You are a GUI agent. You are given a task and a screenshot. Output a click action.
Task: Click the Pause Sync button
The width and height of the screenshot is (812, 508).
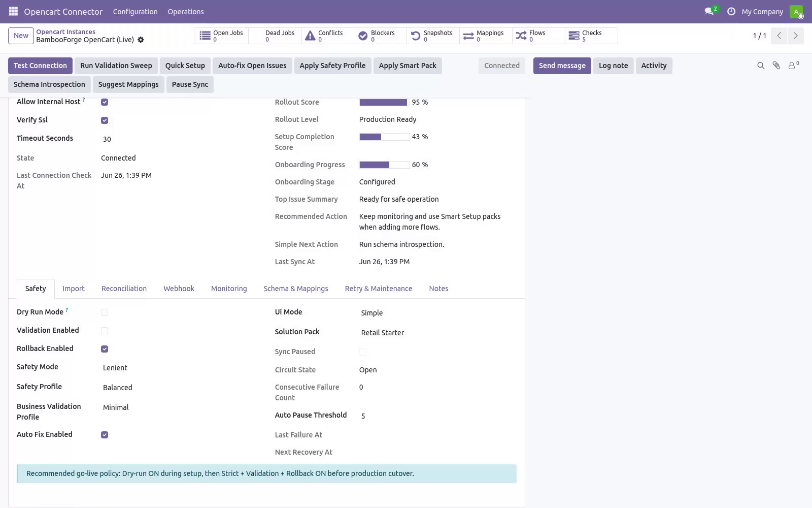pyautogui.click(x=190, y=84)
